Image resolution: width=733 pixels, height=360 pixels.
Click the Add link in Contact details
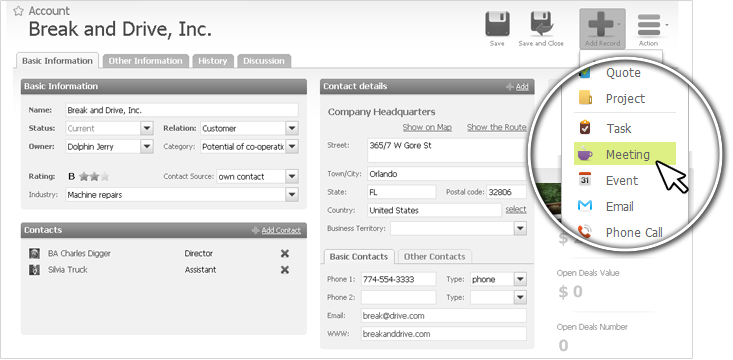(522, 86)
